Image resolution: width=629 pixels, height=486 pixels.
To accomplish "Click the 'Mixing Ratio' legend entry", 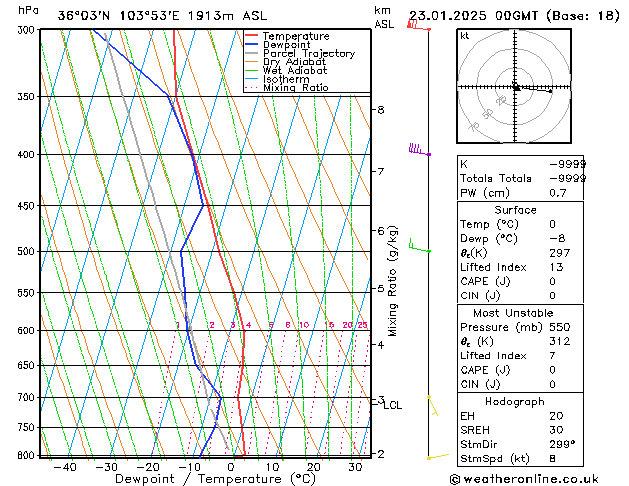I will point(296,87).
